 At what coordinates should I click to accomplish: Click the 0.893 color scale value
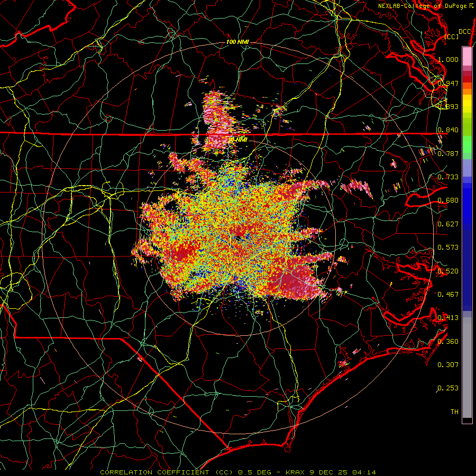point(448,106)
